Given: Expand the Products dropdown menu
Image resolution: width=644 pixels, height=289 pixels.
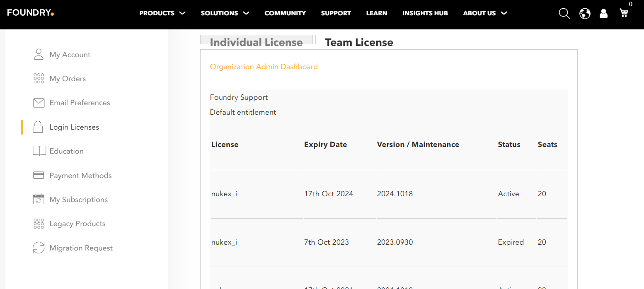Looking at the screenshot, I should 162,13.
